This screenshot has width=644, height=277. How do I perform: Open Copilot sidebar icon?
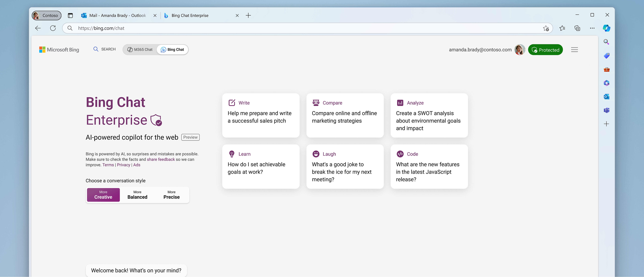click(x=606, y=28)
